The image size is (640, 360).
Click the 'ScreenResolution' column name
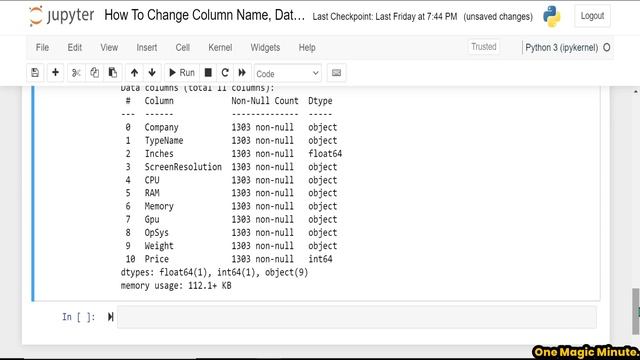tap(183, 167)
